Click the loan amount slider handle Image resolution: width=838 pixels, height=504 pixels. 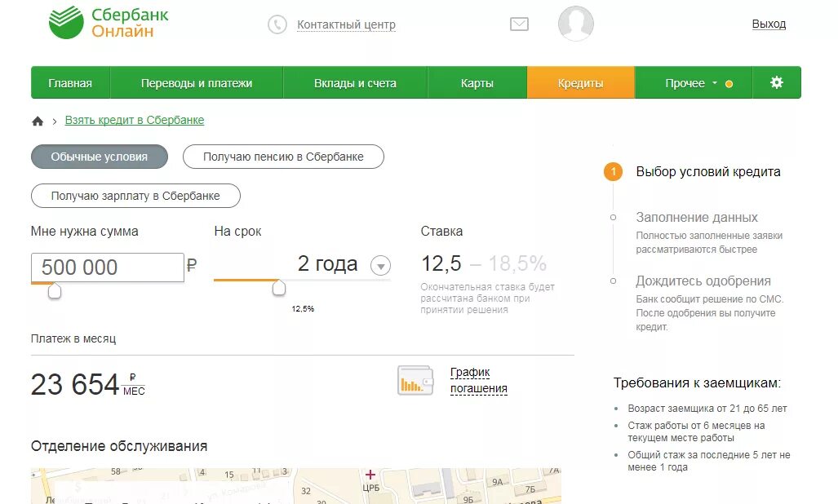click(55, 291)
